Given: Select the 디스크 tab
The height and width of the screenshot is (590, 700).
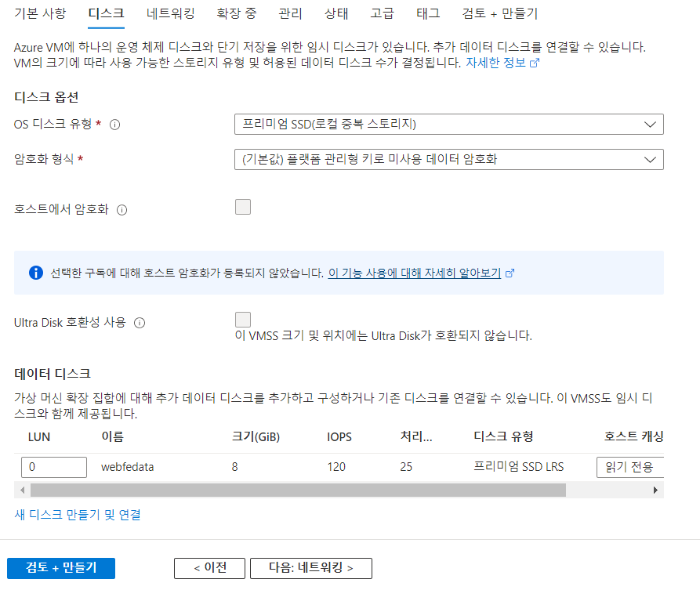Looking at the screenshot, I should 106,13.
